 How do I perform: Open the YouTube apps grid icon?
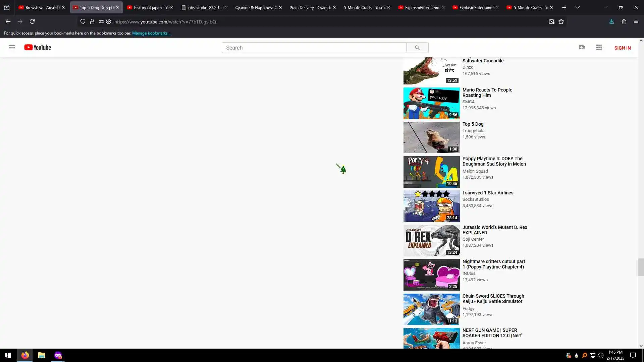click(x=599, y=47)
